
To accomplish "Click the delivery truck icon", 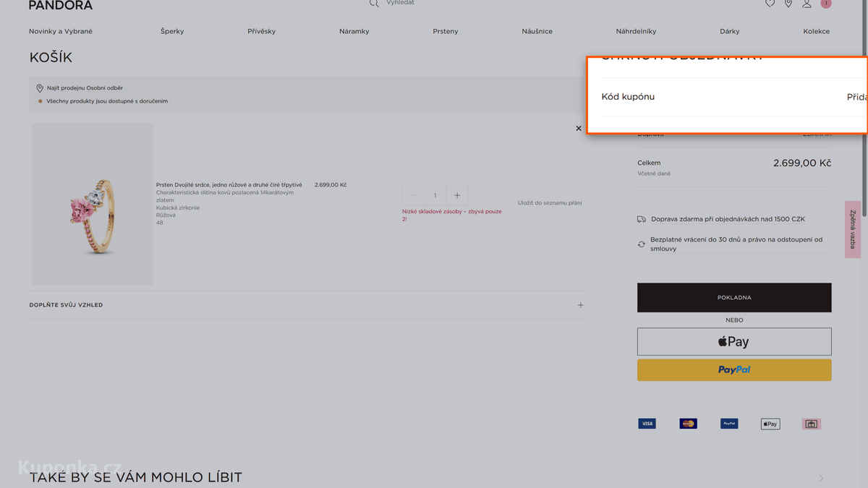I will pos(642,219).
